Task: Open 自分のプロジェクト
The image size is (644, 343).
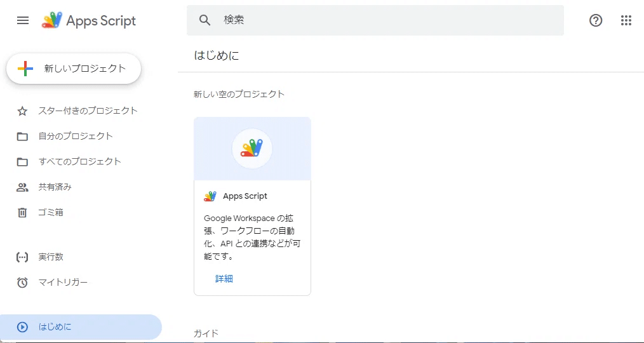Action: point(76,136)
